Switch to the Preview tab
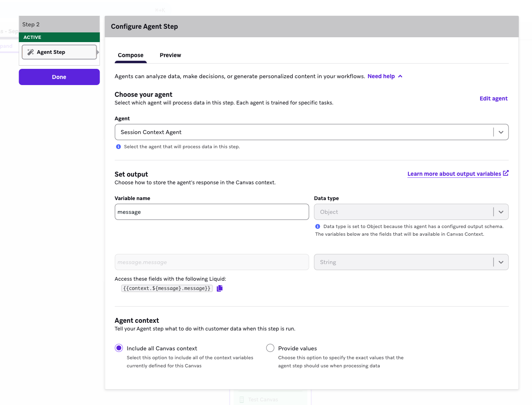The width and height of the screenshot is (532, 405). [170, 55]
